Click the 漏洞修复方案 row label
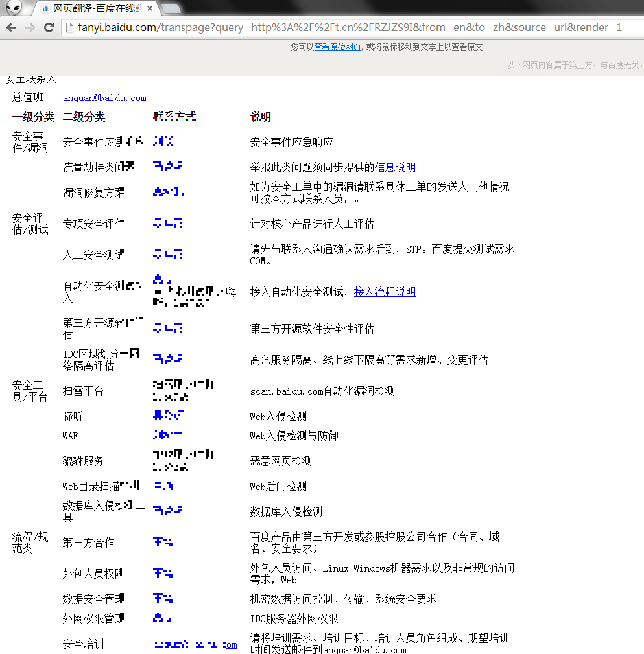 click(x=93, y=193)
